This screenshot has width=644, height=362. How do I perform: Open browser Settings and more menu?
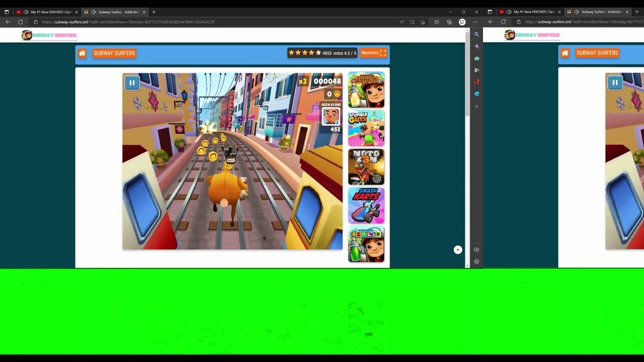[475, 22]
